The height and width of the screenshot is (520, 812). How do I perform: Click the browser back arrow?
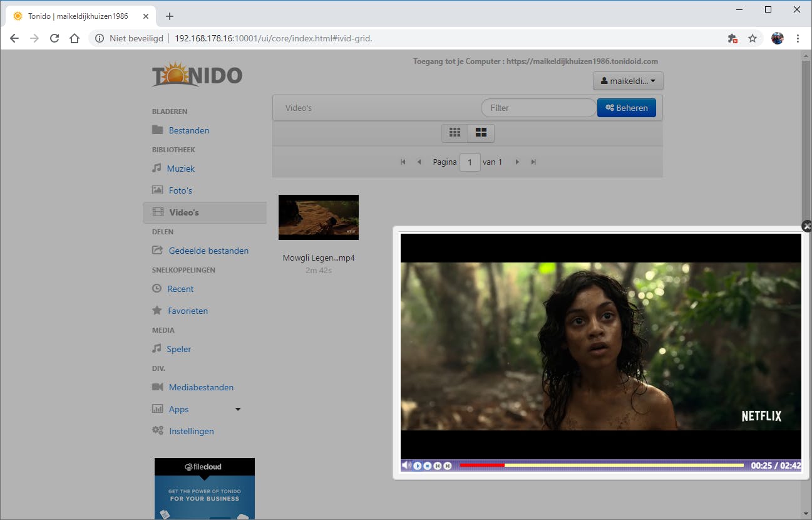point(14,38)
